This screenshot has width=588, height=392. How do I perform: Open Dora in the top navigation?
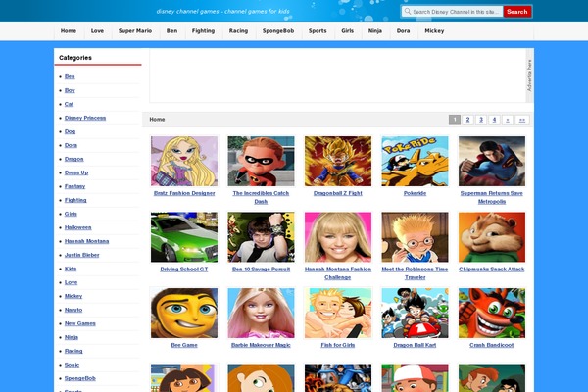click(403, 31)
